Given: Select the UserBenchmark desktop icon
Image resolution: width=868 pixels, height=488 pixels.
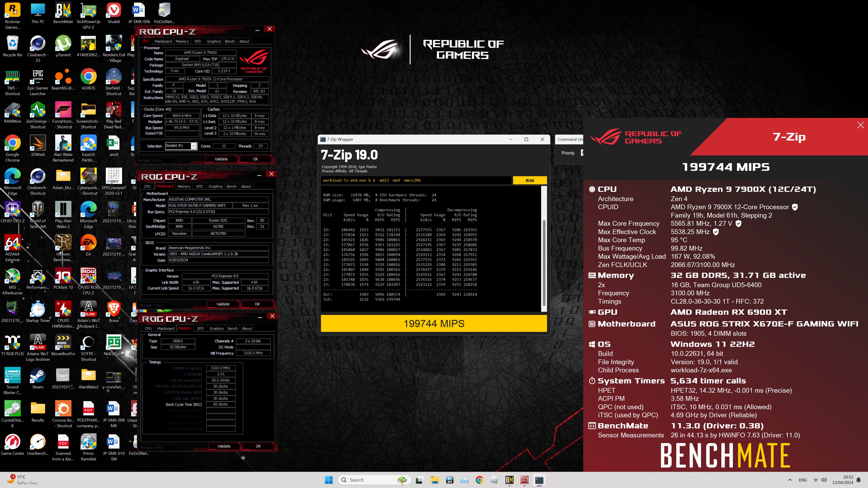Looking at the screenshot, I should click(x=38, y=445).
